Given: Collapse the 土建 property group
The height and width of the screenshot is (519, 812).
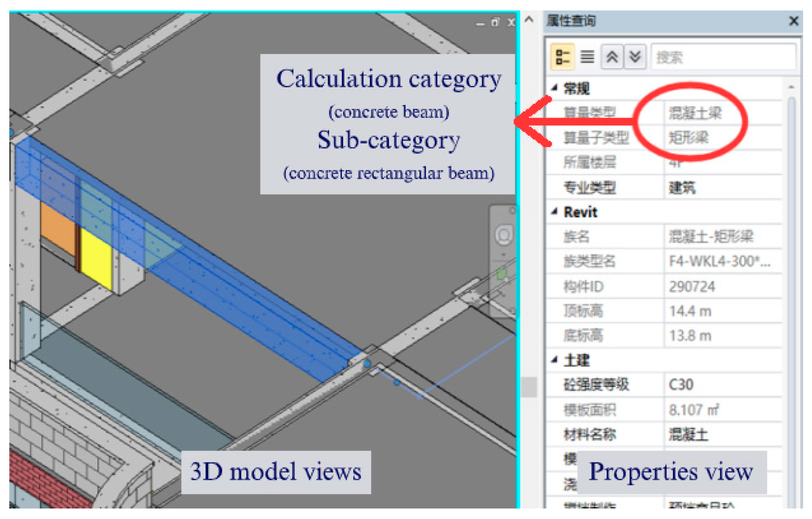Looking at the screenshot, I should click(555, 359).
